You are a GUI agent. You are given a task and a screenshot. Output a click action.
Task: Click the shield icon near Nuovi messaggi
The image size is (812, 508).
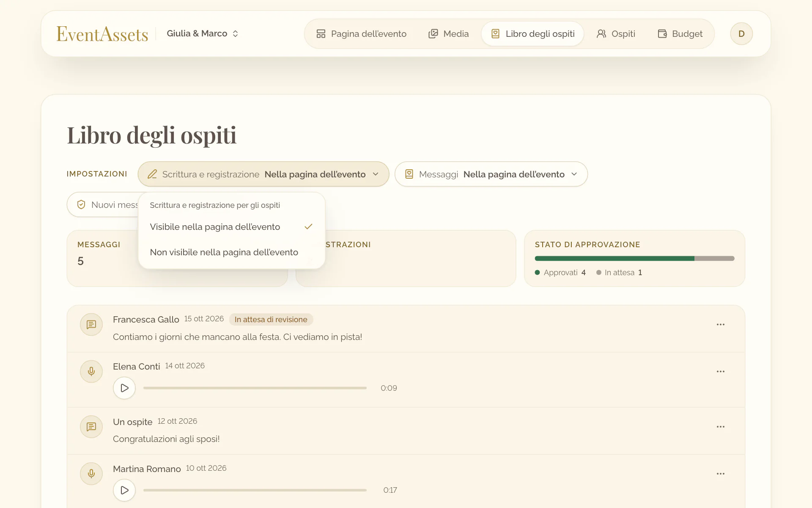[x=81, y=205]
